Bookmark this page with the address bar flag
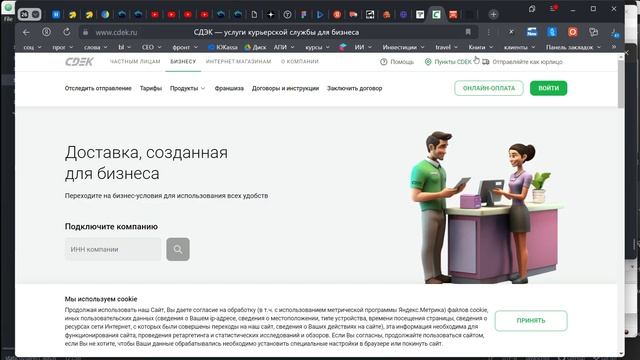Screen dimensions: 640x360 (468, 32)
